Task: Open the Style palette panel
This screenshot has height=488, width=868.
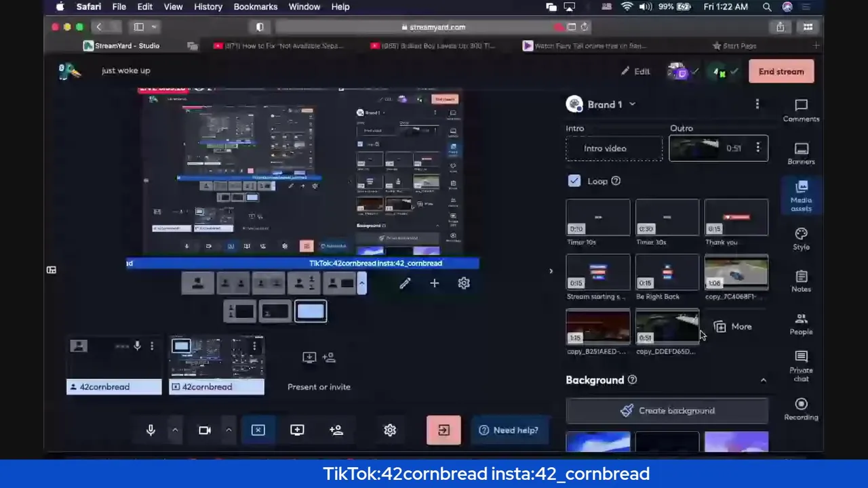Action: [x=801, y=239]
